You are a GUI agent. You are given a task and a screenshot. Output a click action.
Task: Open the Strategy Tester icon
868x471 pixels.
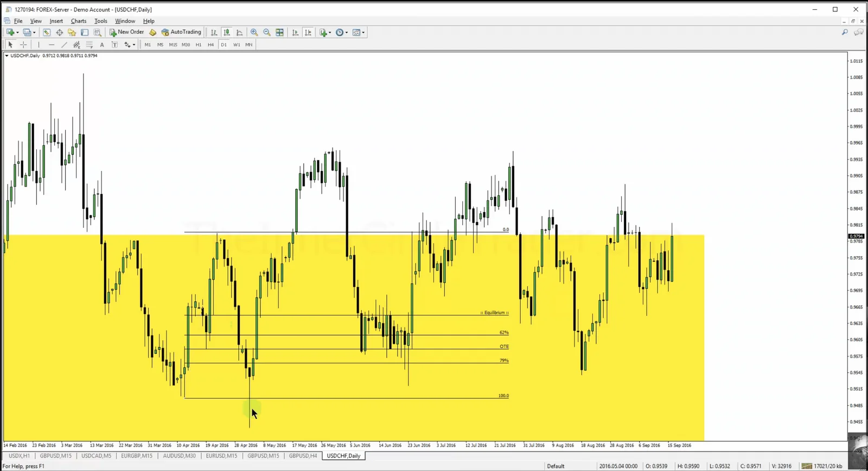(x=98, y=33)
